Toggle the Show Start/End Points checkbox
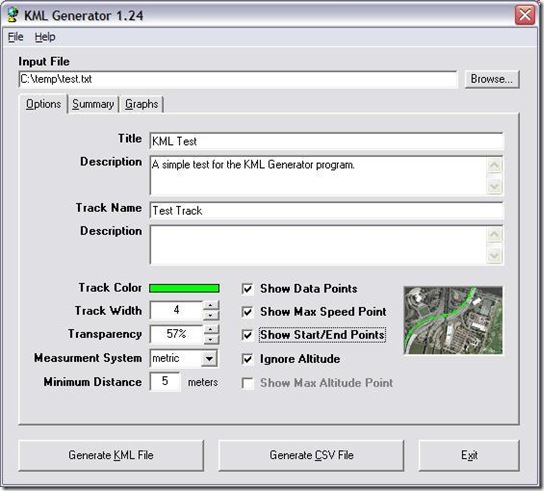This screenshot has width=544, height=491. click(247, 335)
